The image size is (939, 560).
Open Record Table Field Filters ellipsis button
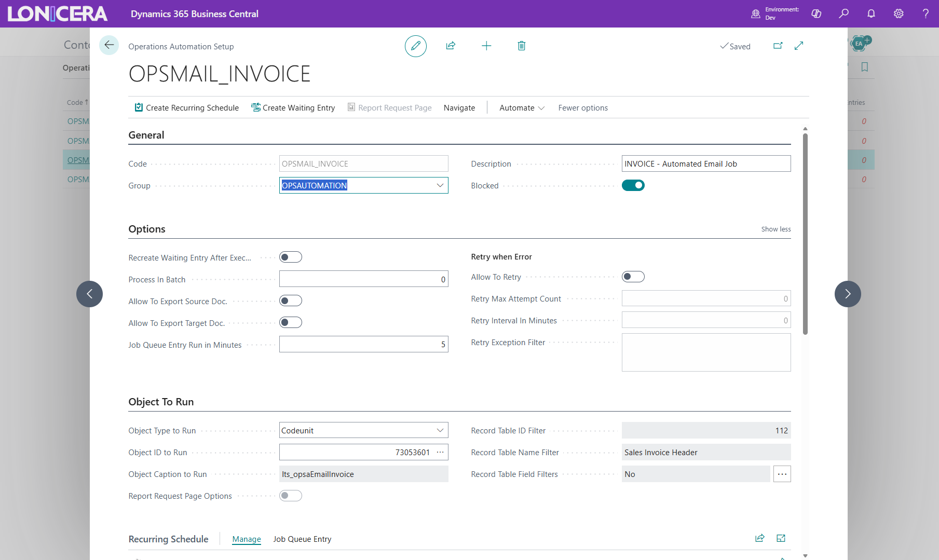[x=782, y=474]
